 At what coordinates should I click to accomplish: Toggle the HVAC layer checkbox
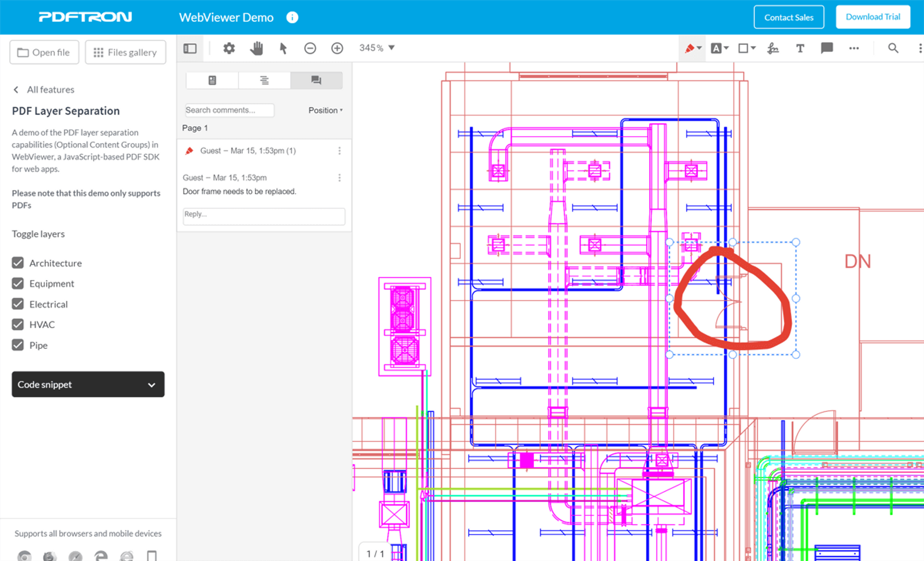coord(18,325)
